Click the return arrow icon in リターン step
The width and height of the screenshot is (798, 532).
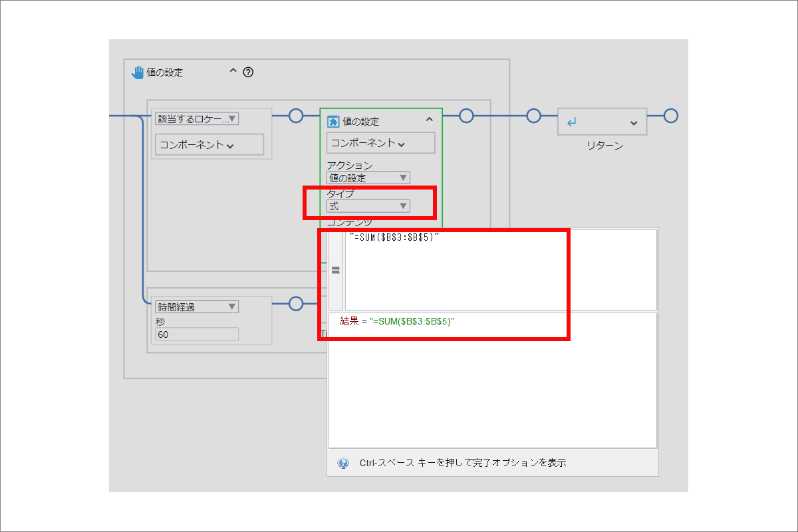coord(571,122)
